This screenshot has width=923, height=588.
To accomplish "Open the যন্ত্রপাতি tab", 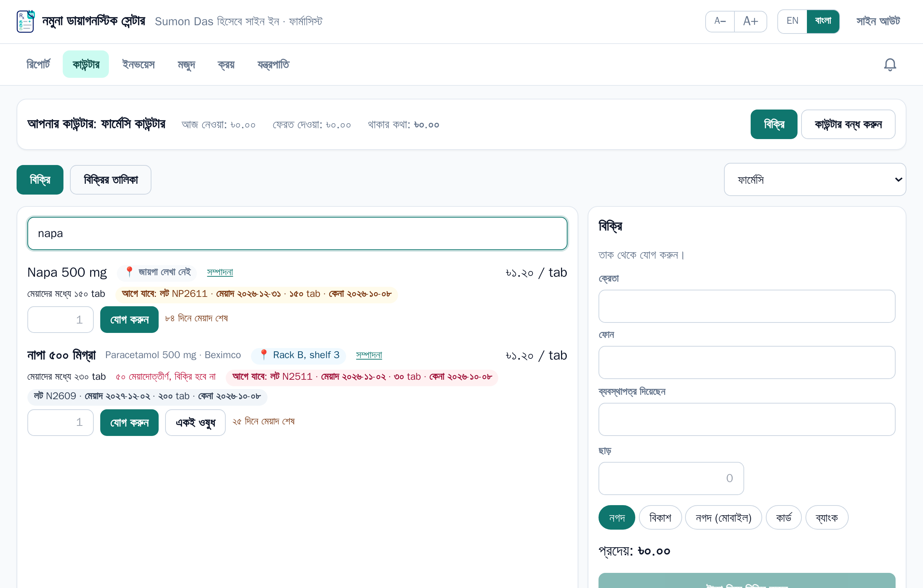I will (273, 64).
